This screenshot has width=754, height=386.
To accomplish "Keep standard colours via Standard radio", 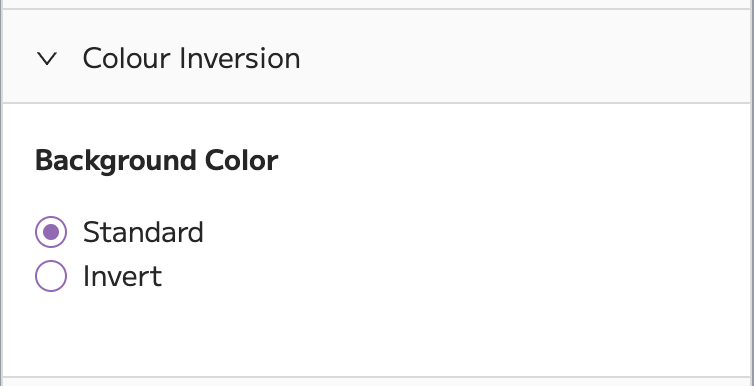I will point(51,232).
